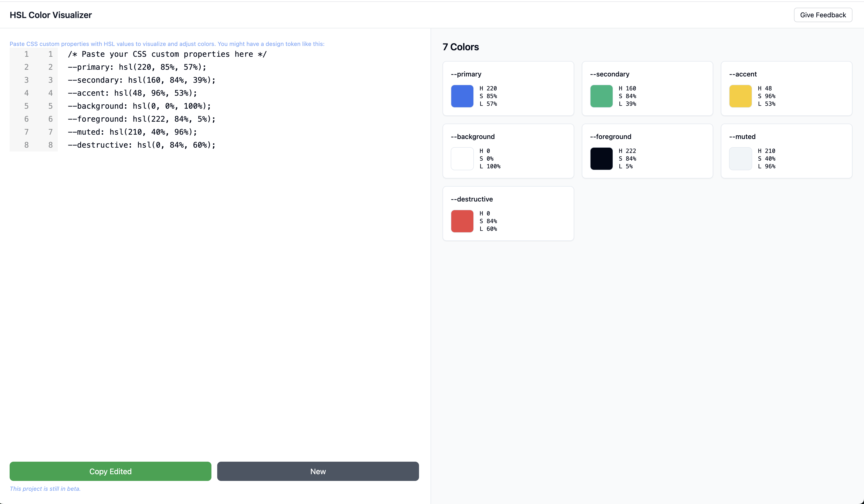Click the --secondary card label
Image resolution: width=864 pixels, height=504 pixels.
(610, 74)
